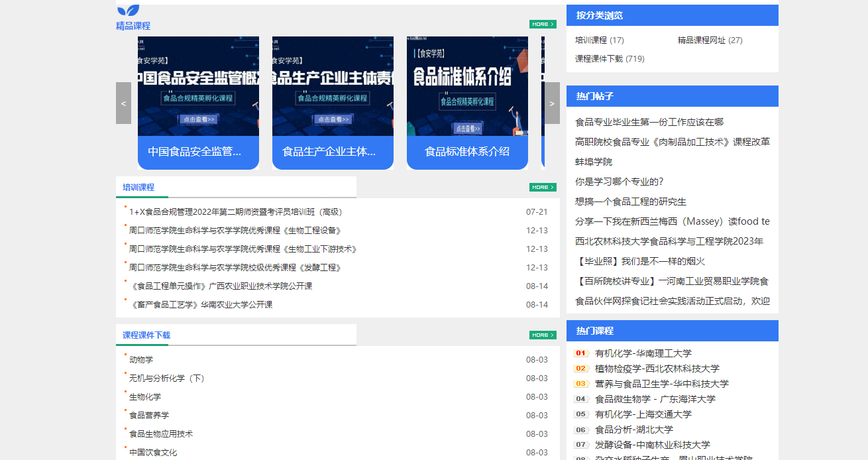Viewport: 868px width, 460px height.
Task: Browse the 精品课程网址 (27) category
Action: click(710, 40)
